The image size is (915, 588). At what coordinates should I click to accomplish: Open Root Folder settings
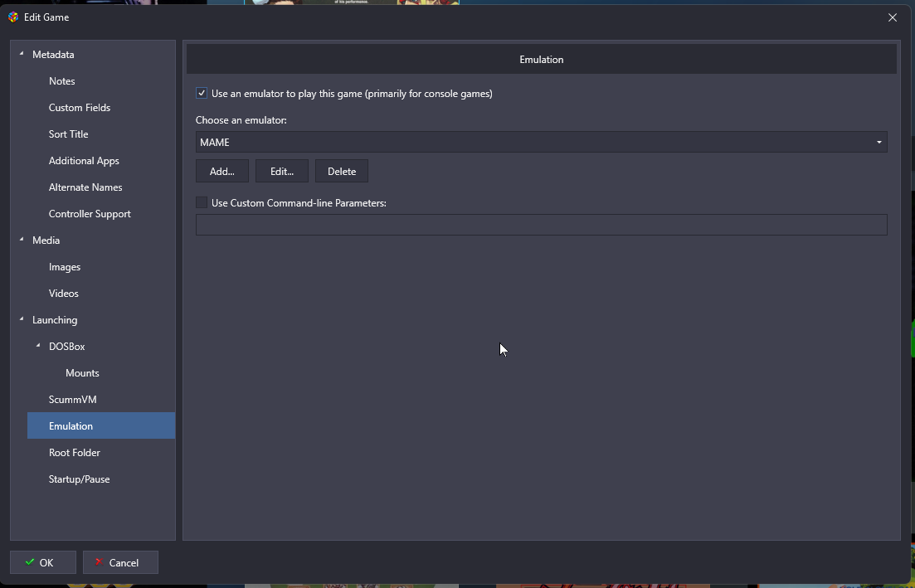(74, 453)
